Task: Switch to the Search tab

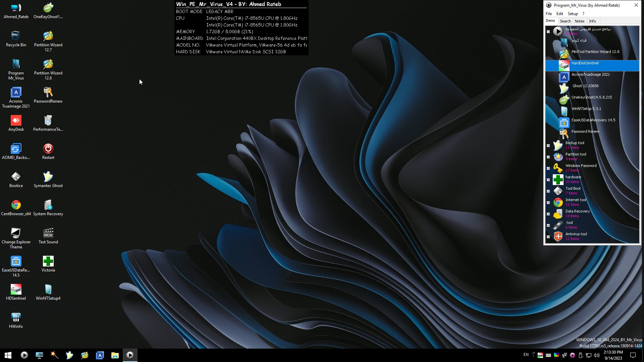Action: tap(565, 21)
